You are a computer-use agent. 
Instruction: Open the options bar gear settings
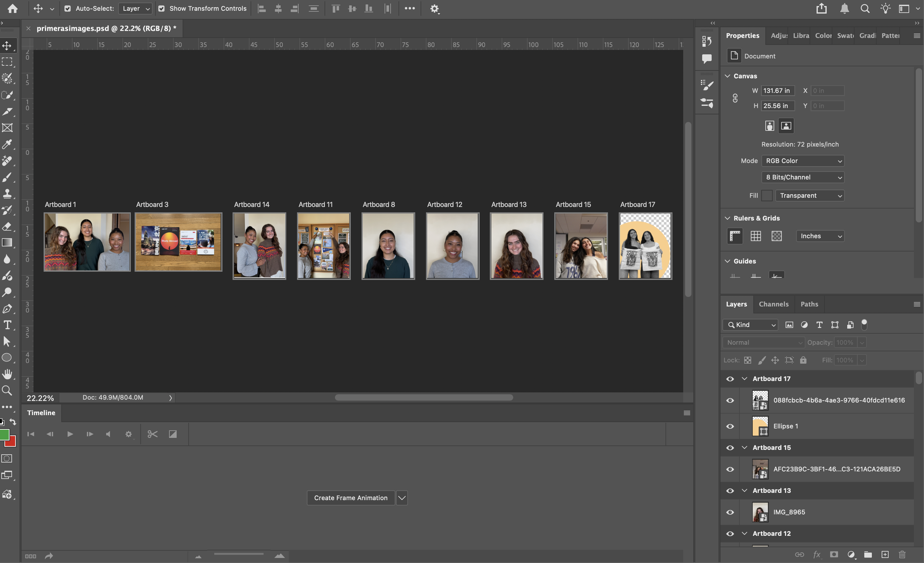pos(434,9)
